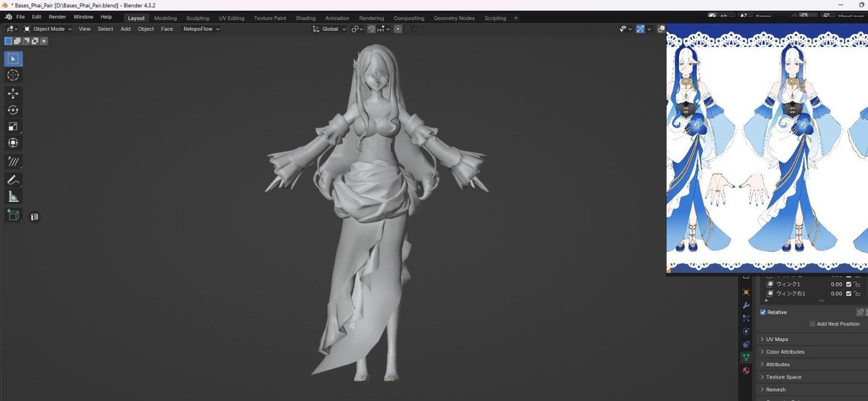Set selection mode to subtract
The image size is (868, 401).
pyautogui.click(x=26, y=41)
